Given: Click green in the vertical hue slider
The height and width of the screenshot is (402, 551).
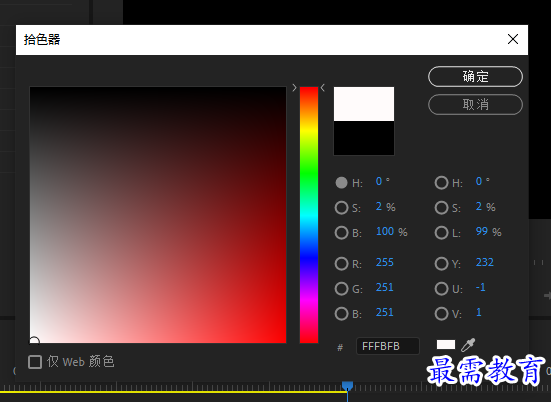Looking at the screenshot, I should (309, 172).
